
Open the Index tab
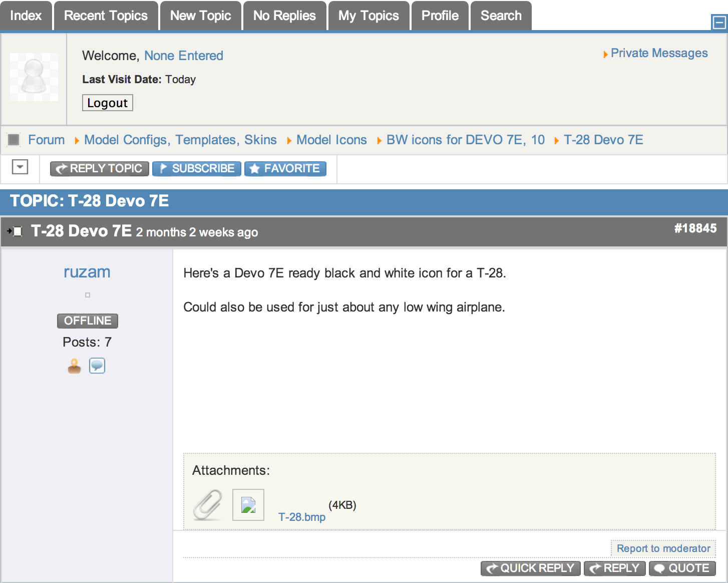[x=26, y=16]
